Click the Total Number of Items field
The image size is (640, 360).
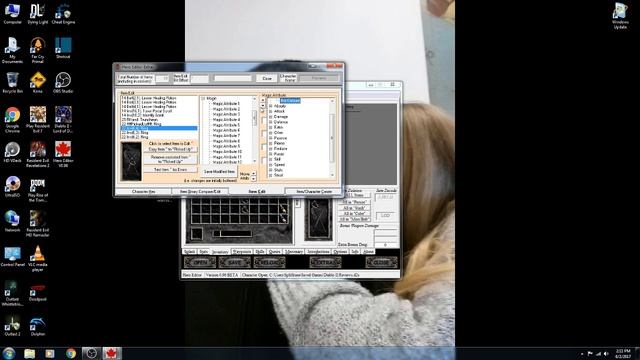coord(162,78)
